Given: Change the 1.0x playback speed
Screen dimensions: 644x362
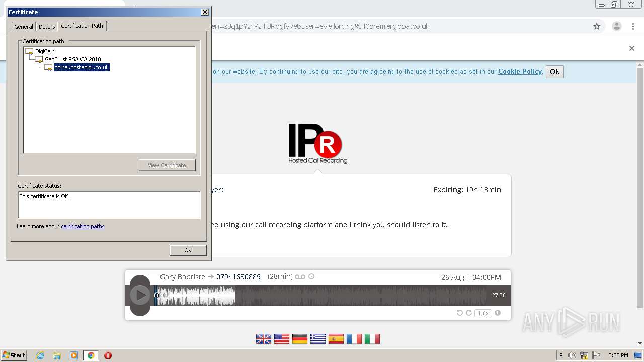Looking at the screenshot, I should pos(483,313).
